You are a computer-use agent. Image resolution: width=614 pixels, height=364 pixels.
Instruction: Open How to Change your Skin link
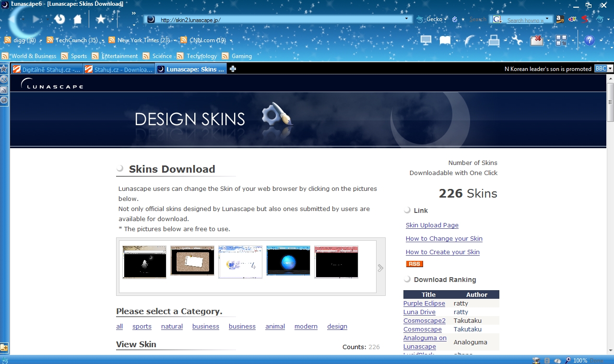444,239
